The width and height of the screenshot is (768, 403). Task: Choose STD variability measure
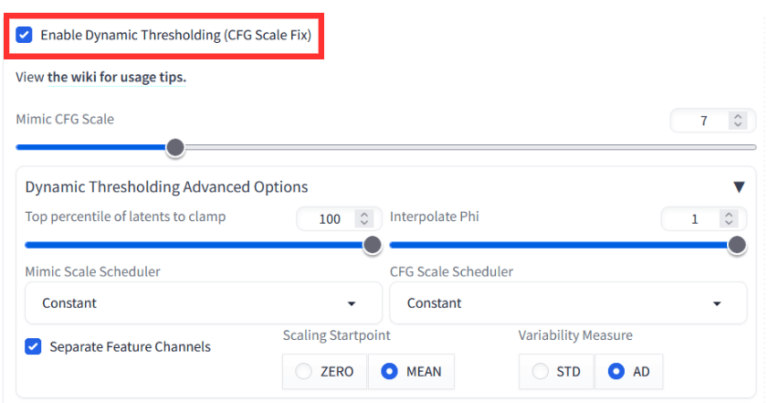540,371
